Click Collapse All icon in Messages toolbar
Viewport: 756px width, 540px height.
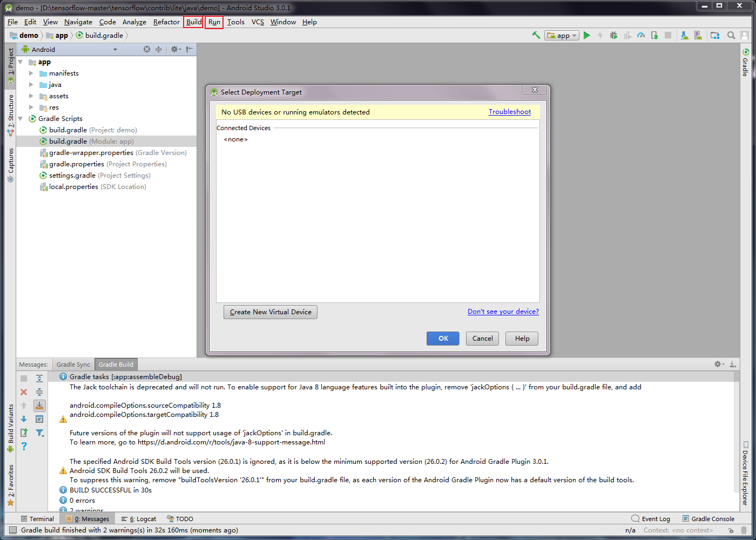pos(39,392)
